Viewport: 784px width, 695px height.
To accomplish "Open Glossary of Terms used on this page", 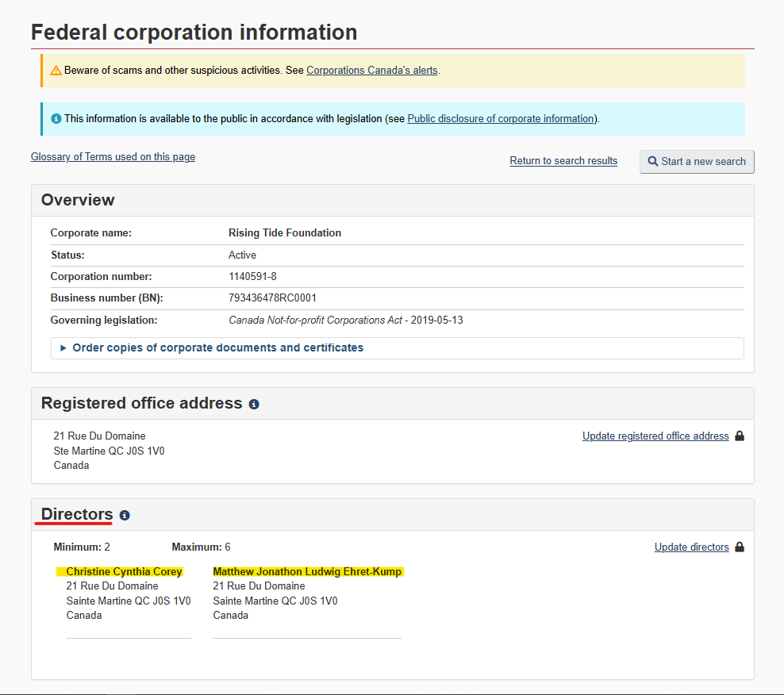I will [x=113, y=157].
